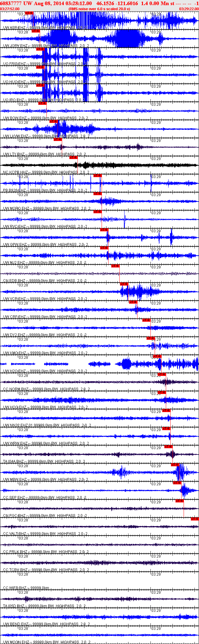The width and height of the screenshot is (199, 644).
Task: Click the end time 03:29:22.00 label
Action: click(x=189, y=9)
